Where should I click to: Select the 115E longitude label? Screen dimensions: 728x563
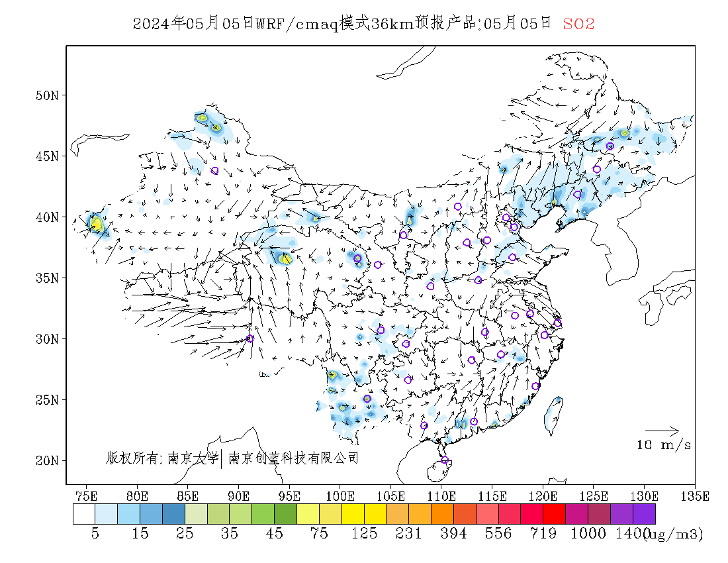click(492, 496)
